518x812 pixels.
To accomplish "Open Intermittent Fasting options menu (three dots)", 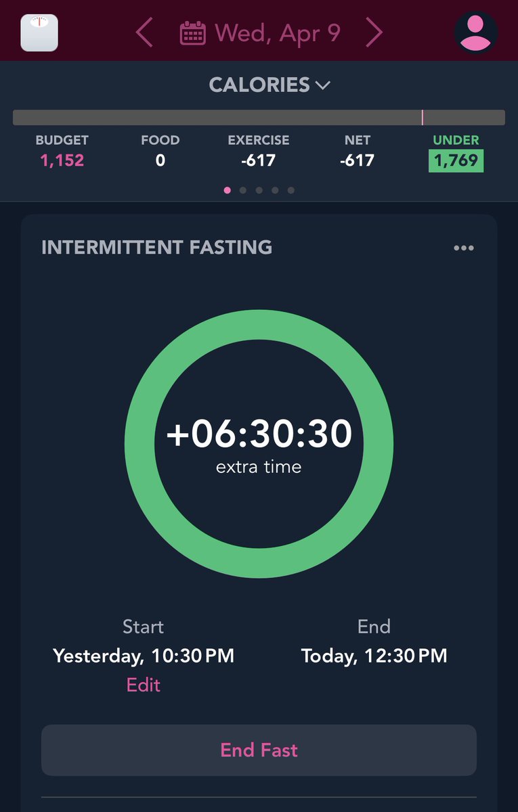I will 464,248.
